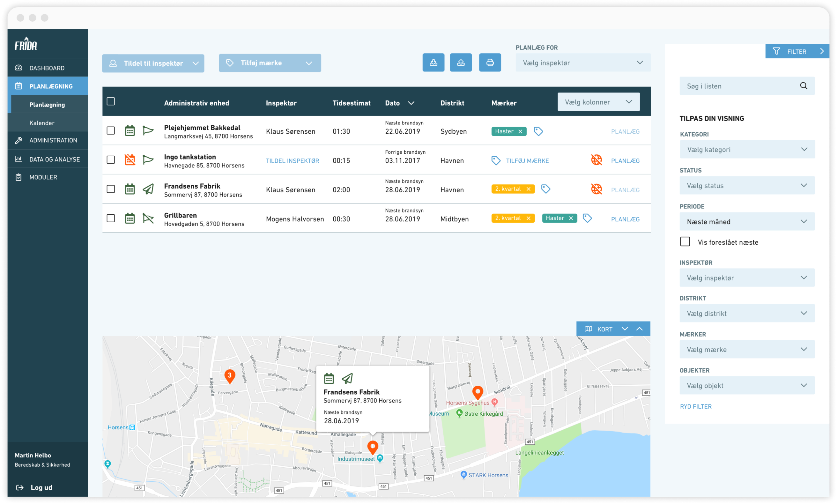Open Planlæg for Vælg inspektør dropdown
The image size is (837, 504).
coord(583,63)
